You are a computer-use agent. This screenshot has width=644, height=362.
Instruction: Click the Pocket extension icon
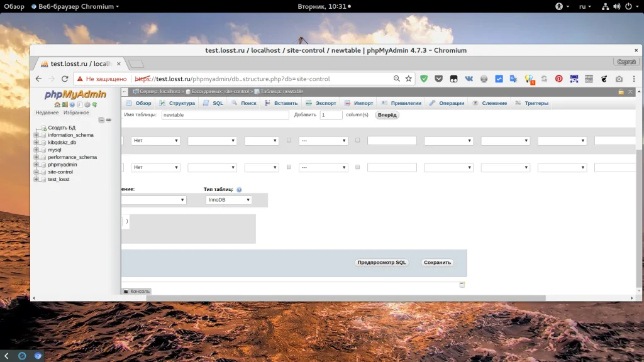(x=438, y=79)
